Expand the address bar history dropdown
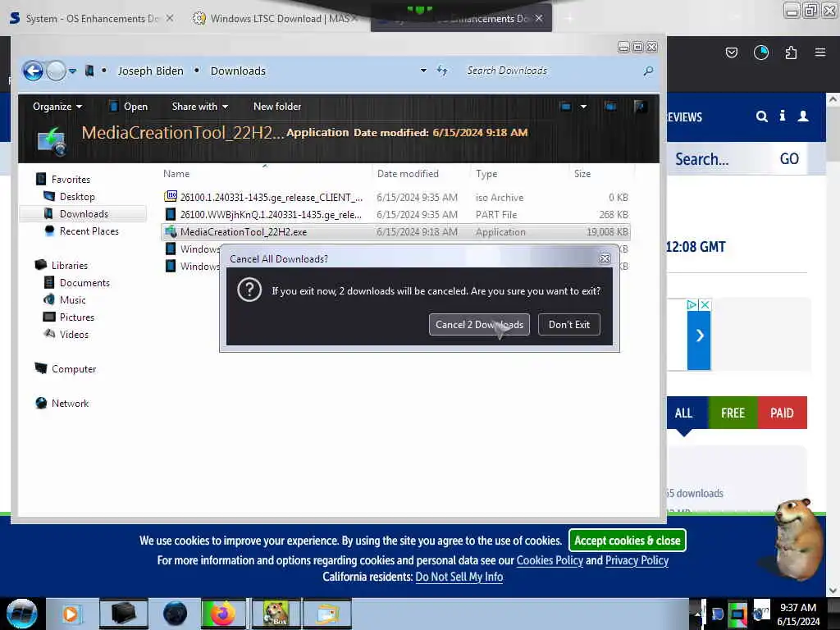840x630 pixels. tap(423, 71)
